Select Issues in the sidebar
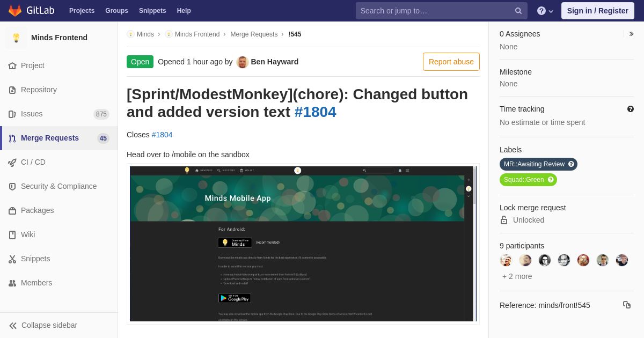This screenshot has height=338, width=644. tap(59, 114)
